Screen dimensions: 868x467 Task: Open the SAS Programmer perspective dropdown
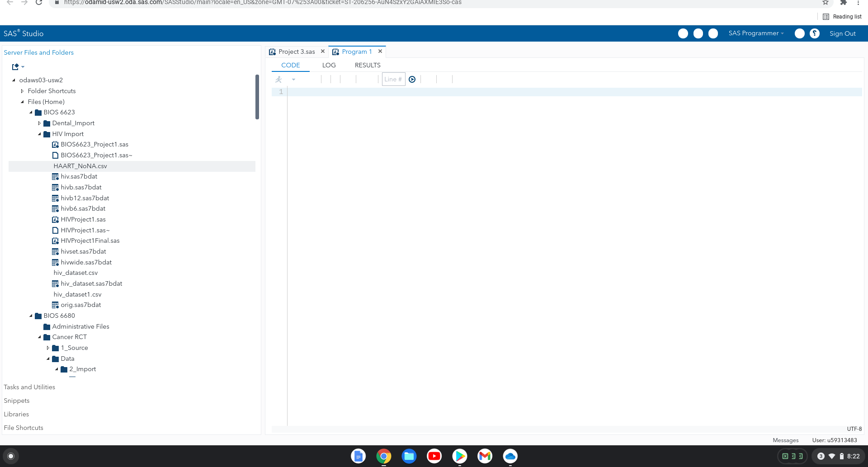click(x=755, y=33)
